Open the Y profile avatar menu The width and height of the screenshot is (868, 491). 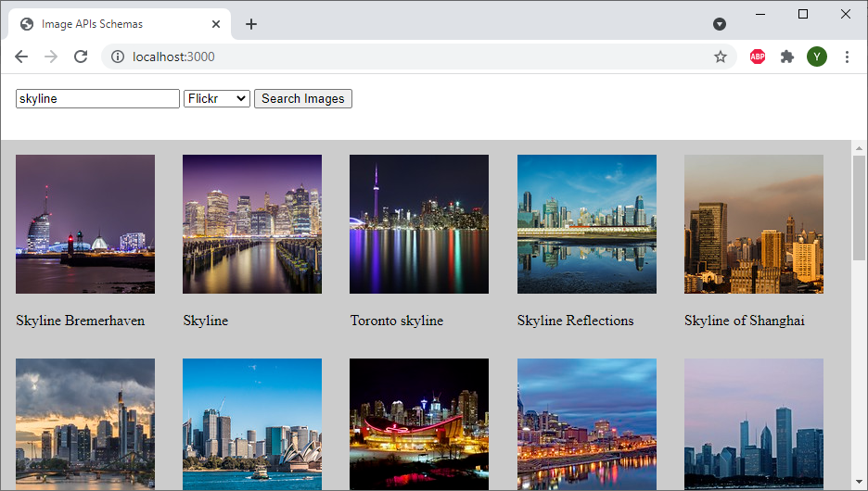click(x=816, y=57)
